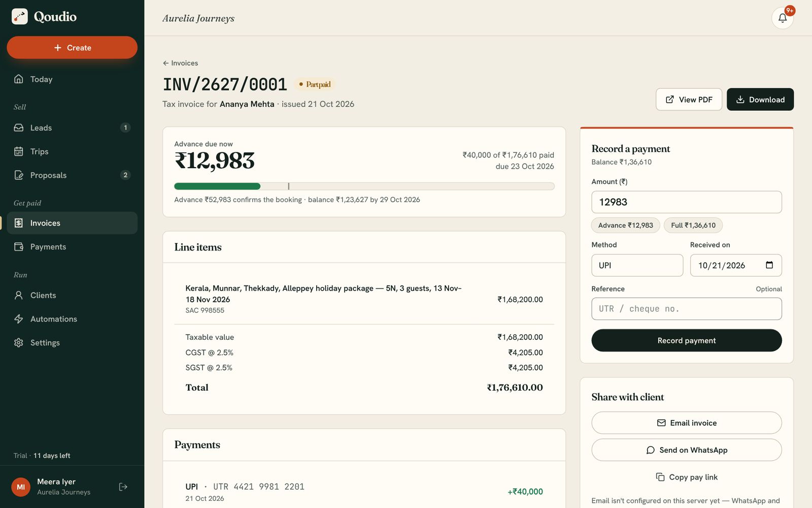Click the Received on date field
The height and width of the screenshot is (508, 812).
pyautogui.click(x=735, y=265)
